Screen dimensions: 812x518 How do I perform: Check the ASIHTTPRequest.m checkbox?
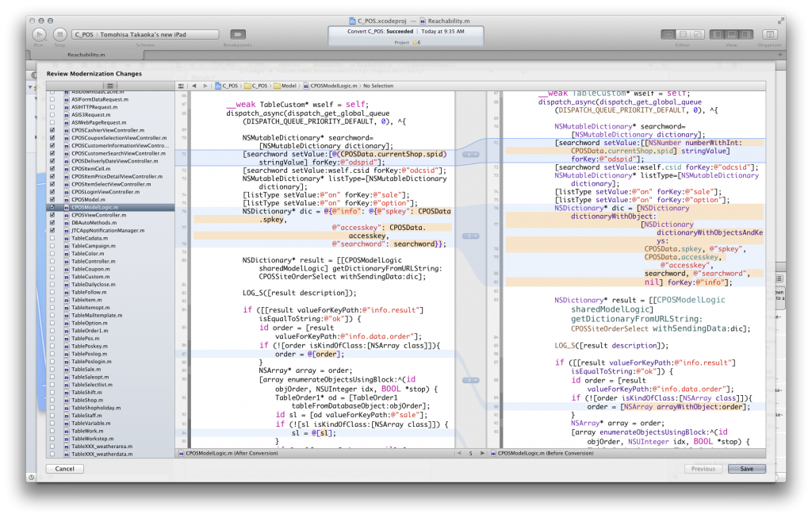coord(52,107)
